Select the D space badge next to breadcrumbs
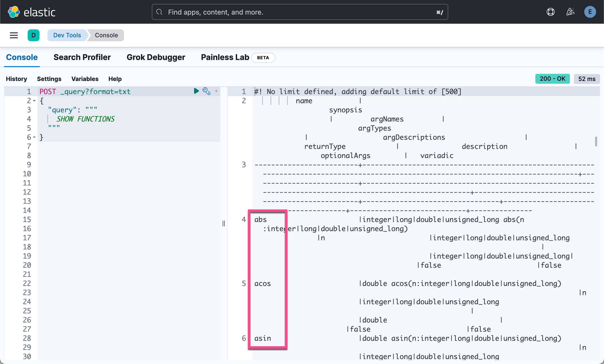 tap(34, 35)
